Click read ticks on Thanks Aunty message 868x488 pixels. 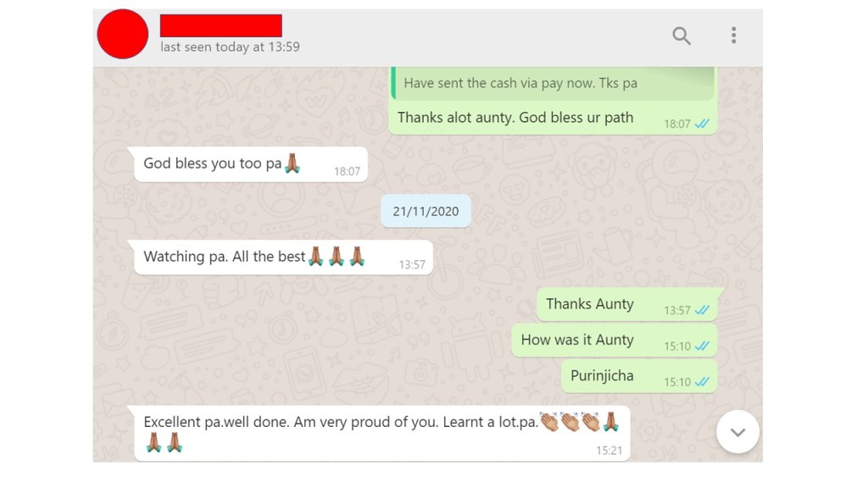[x=702, y=310]
